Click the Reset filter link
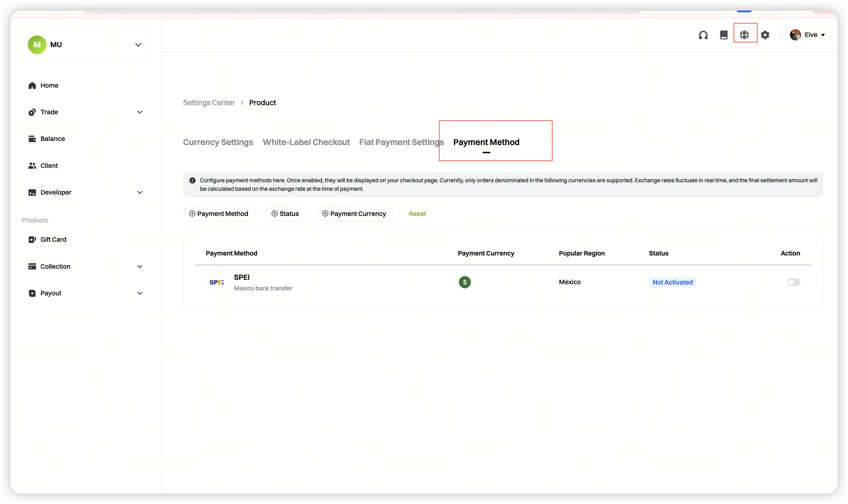Viewport: 848px width, 504px height. click(x=417, y=214)
